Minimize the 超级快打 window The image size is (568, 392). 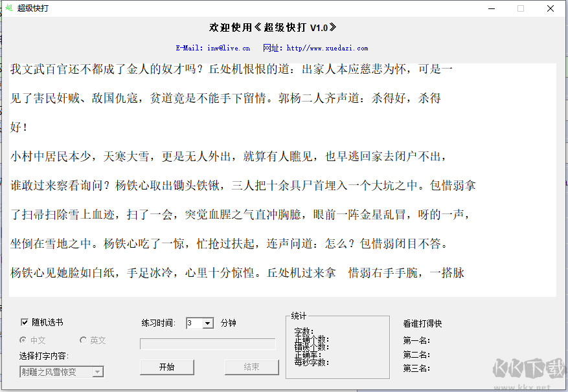point(493,8)
